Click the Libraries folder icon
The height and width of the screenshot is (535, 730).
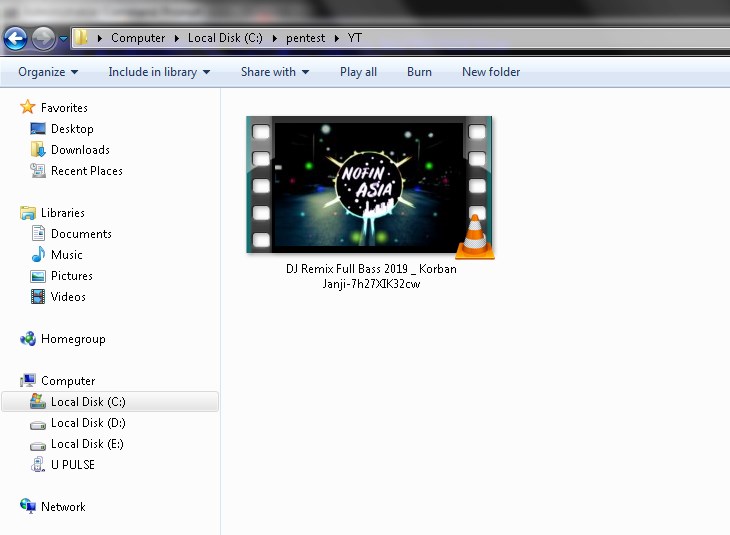[28, 213]
